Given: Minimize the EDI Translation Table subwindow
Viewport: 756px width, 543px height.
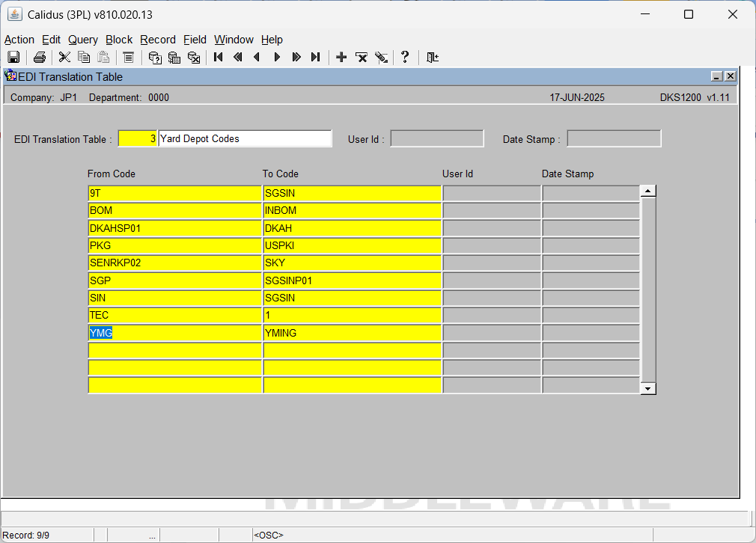Looking at the screenshot, I should tap(717, 76).
